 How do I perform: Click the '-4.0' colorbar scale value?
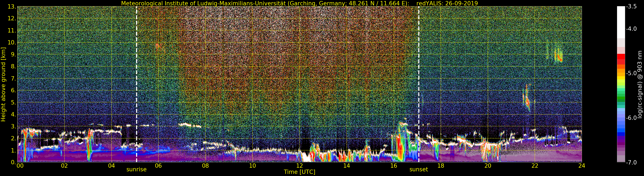[632, 29]
